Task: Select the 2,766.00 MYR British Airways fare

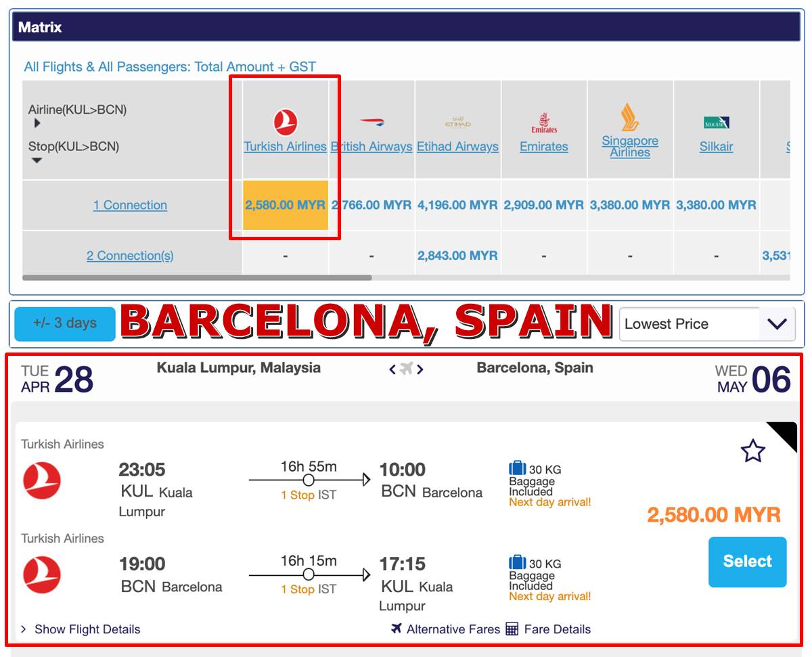Action: pos(371,205)
